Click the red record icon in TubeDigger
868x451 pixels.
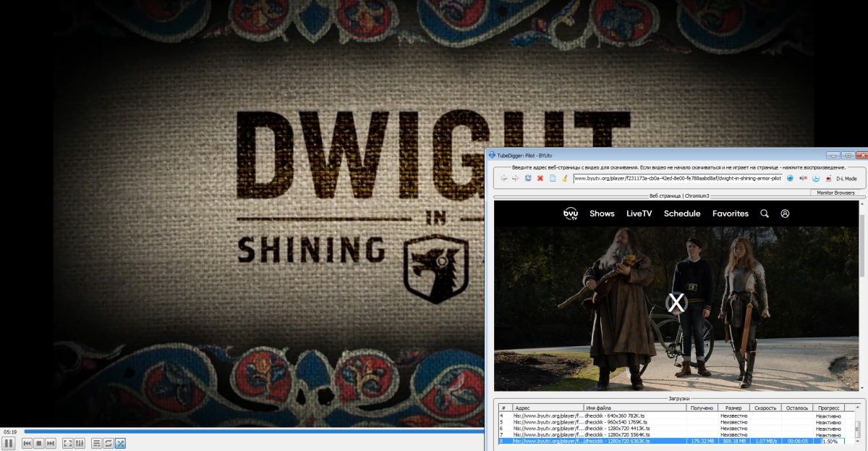pyautogui.click(x=828, y=178)
